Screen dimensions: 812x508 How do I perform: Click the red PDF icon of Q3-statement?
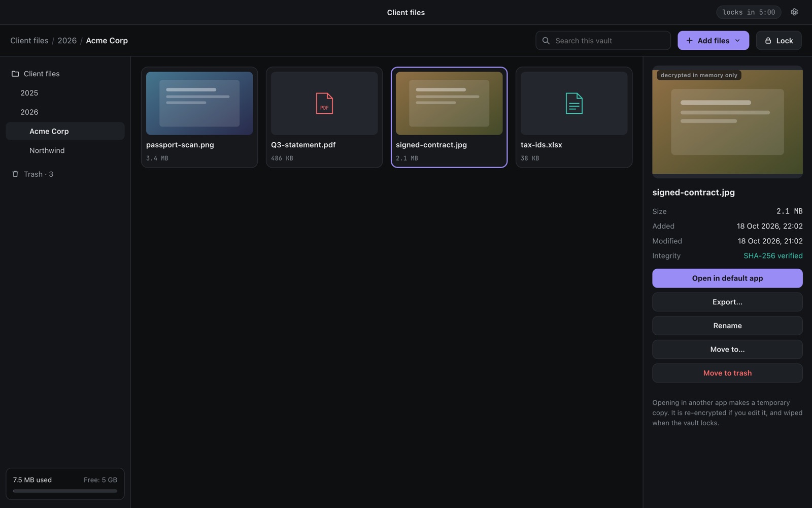click(324, 103)
